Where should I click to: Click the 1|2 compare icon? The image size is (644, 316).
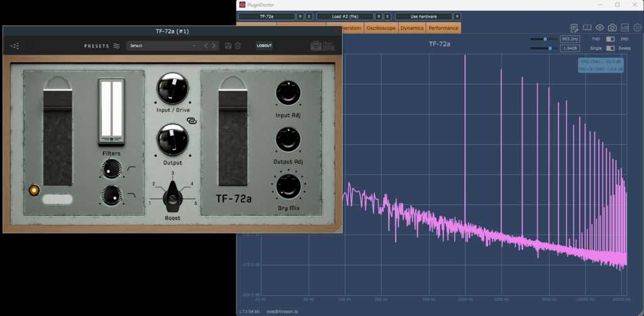[625, 28]
